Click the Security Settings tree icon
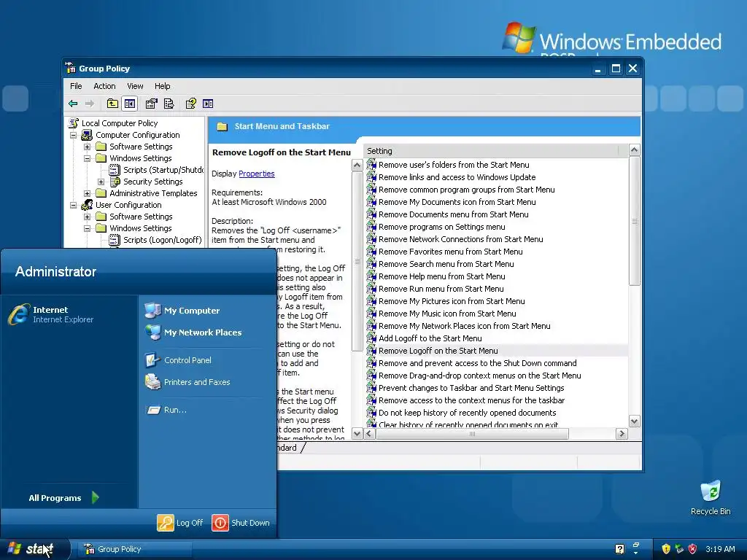Screen dimensions: 747x560 (x=115, y=182)
